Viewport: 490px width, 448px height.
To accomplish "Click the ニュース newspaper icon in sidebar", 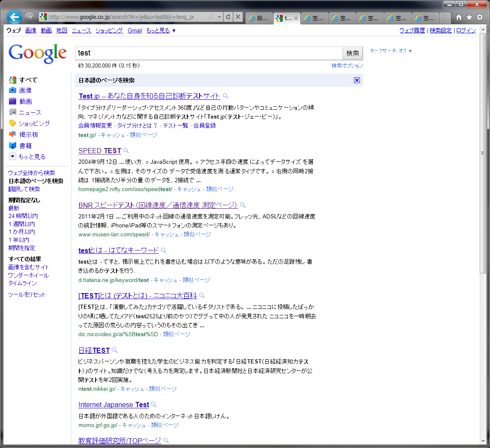I will (x=12, y=112).
